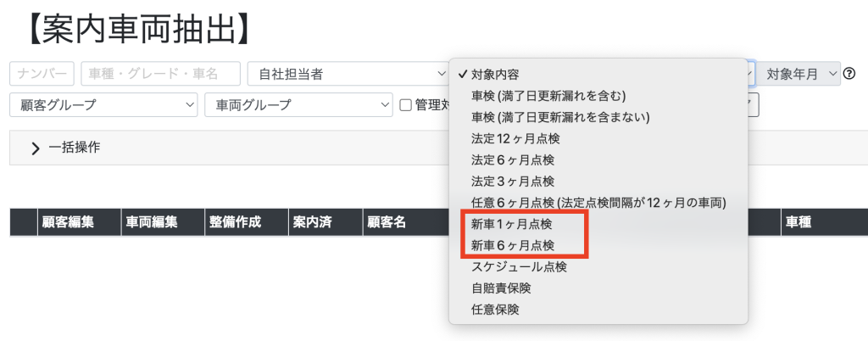Image resolution: width=868 pixels, height=341 pixels.
Task: Select 任意保険 menu entry
Action: 495,309
